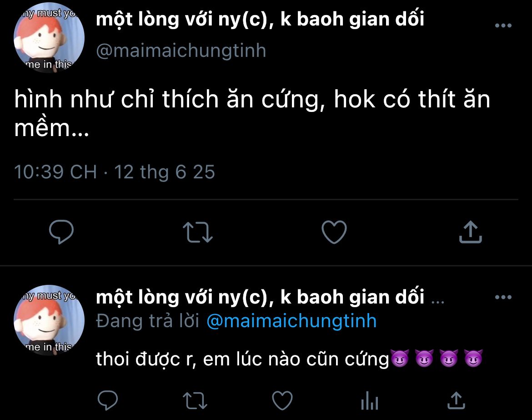The image size is (532, 420).
Task: View analytics of the reply tweet
Action: coord(370,400)
